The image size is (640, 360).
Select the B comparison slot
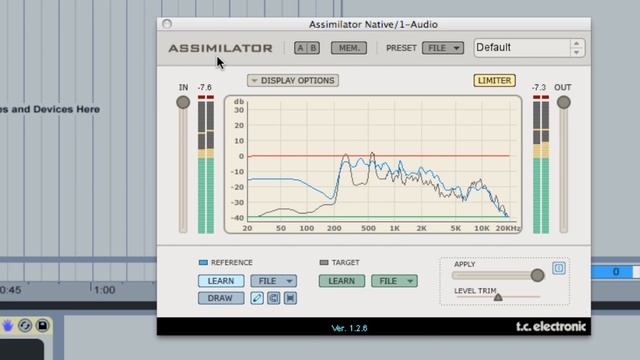[313, 48]
